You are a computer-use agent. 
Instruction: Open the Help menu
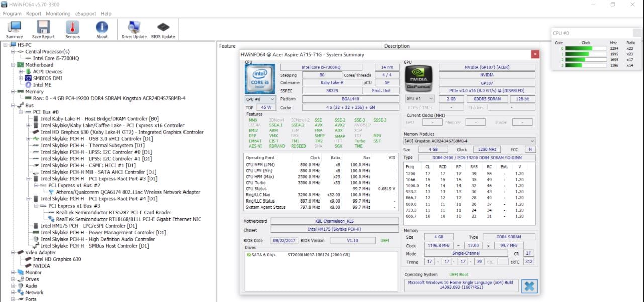pos(106,14)
